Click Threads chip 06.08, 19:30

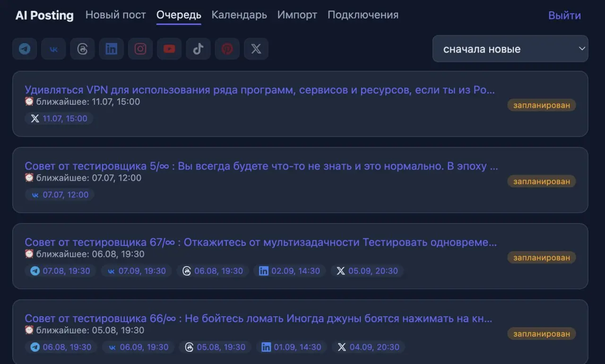click(x=213, y=271)
